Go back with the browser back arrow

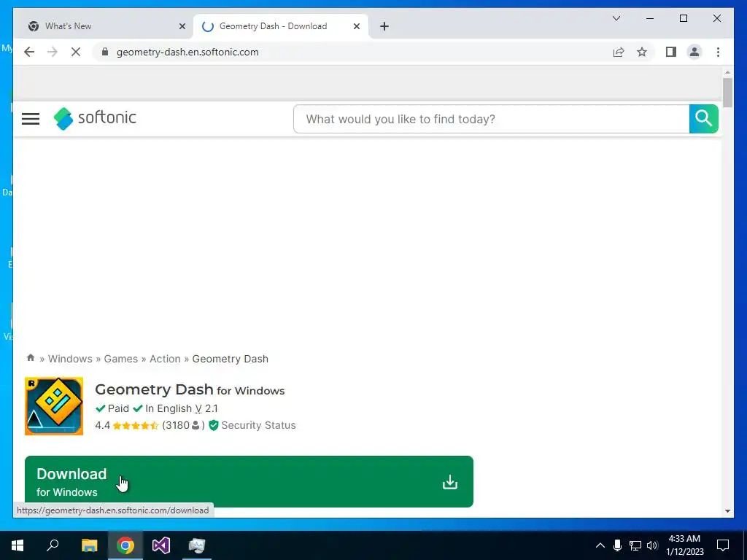coord(29,52)
